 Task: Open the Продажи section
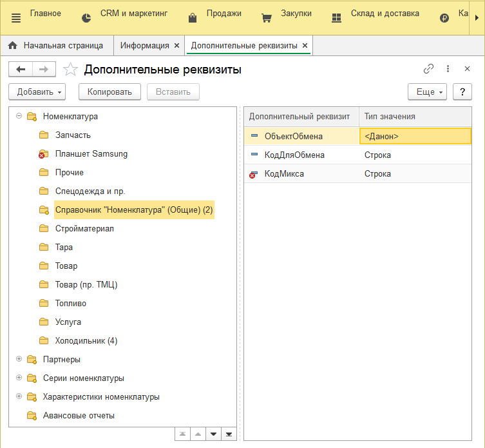pyautogui.click(x=224, y=14)
